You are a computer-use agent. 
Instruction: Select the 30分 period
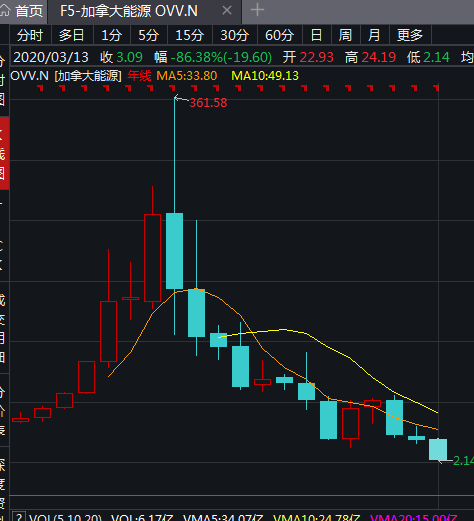[235, 35]
